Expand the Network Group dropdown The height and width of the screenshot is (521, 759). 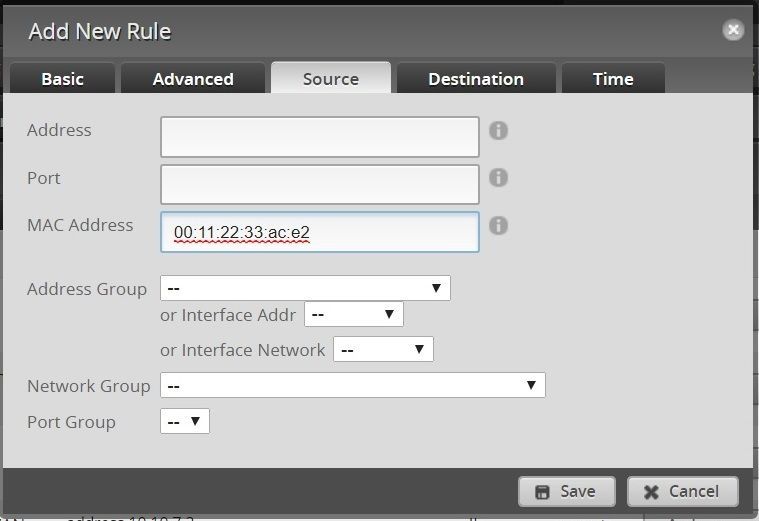pos(352,385)
